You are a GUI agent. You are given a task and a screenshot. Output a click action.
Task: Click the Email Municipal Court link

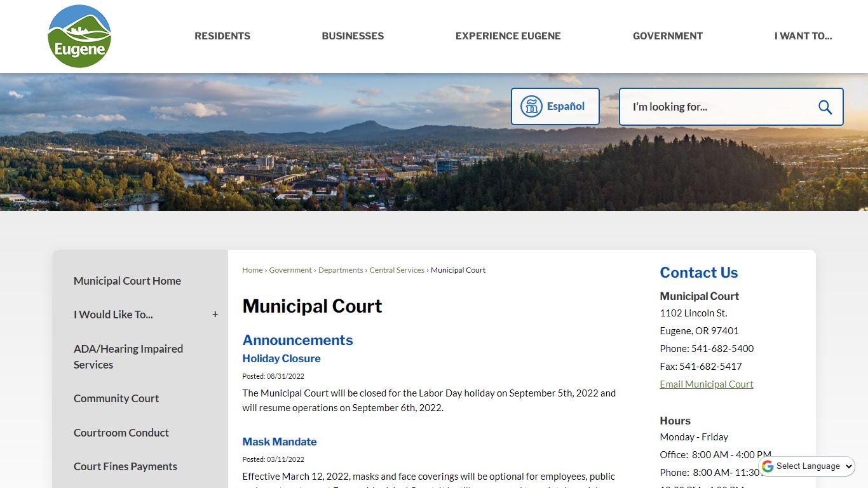pos(707,384)
